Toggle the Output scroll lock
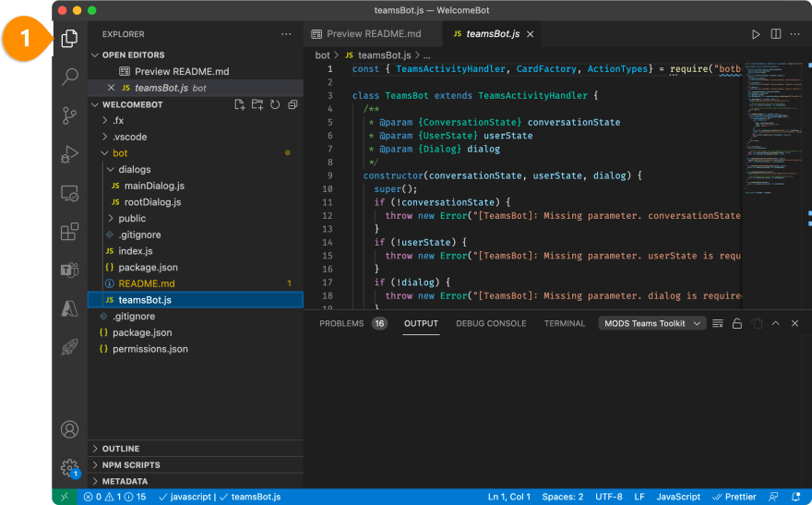The image size is (812, 505). click(x=737, y=324)
